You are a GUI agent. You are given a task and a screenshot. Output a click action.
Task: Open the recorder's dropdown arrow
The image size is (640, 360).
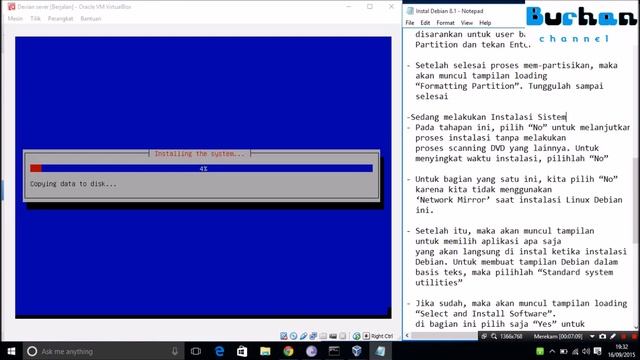(592, 337)
